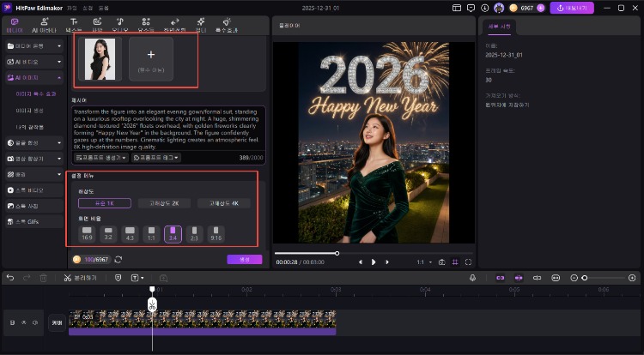
Task: Open the prompt tag dropdown
Action: [x=156, y=158]
